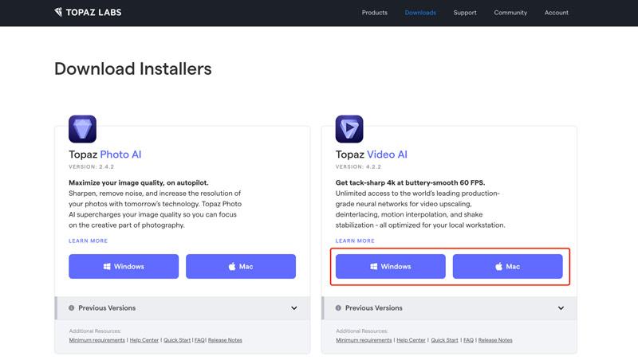Open Photo AI FAQ link

point(199,340)
